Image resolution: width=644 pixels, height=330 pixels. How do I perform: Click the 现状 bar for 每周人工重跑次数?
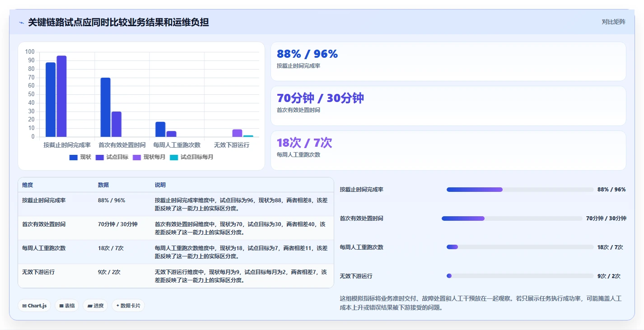click(x=160, y=129)
